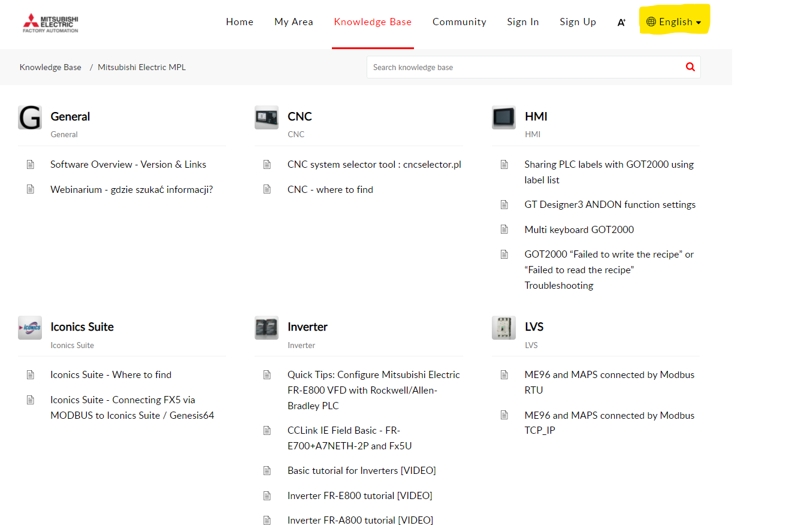Open Quick Tips Configure FR-E800 VFD article
Screen dimensions: 786x532
click(x=374, y=390)
